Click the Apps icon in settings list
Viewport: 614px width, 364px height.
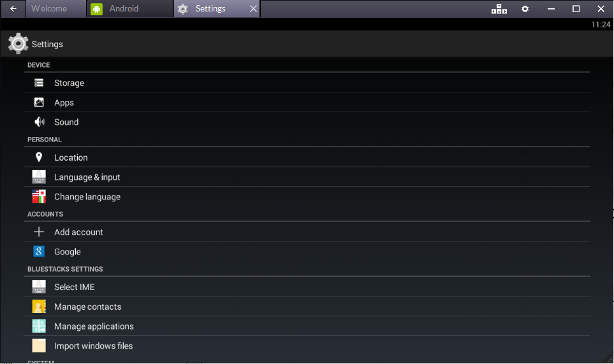39,103
